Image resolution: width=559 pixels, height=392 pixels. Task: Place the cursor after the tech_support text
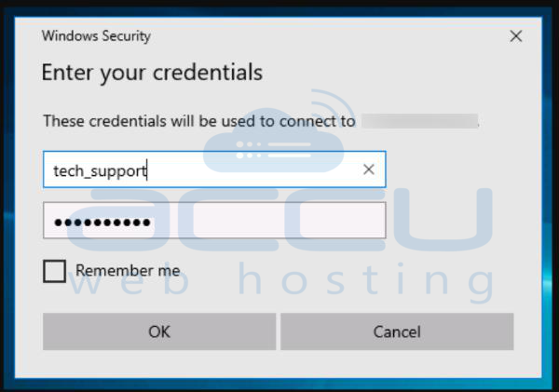point(147,171)
